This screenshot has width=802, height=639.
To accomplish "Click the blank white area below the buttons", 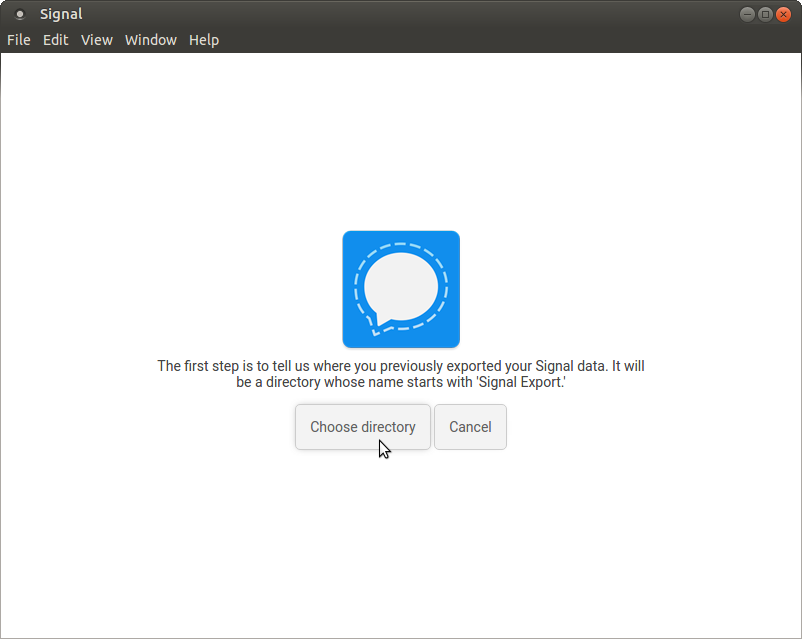I will point(400,540).
